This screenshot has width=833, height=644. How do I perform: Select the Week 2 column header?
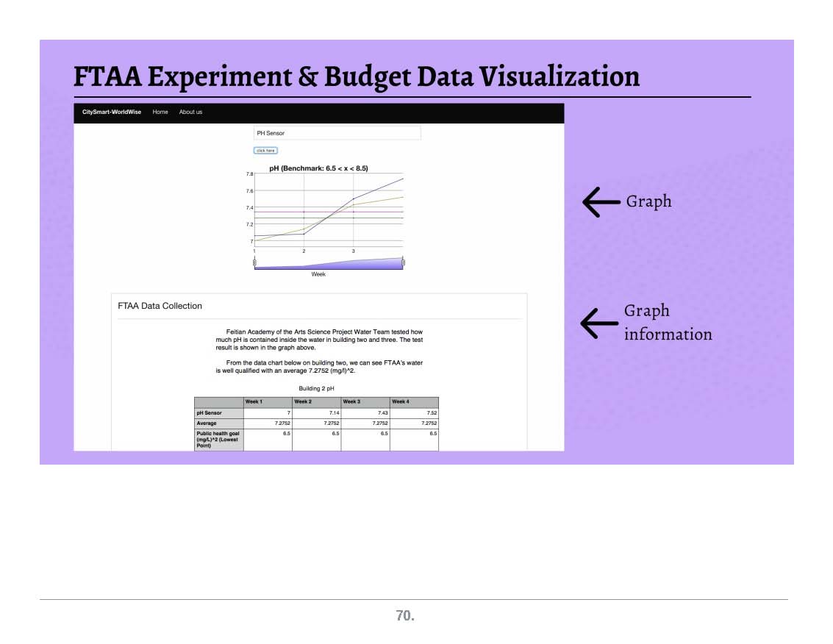(303, 402)
